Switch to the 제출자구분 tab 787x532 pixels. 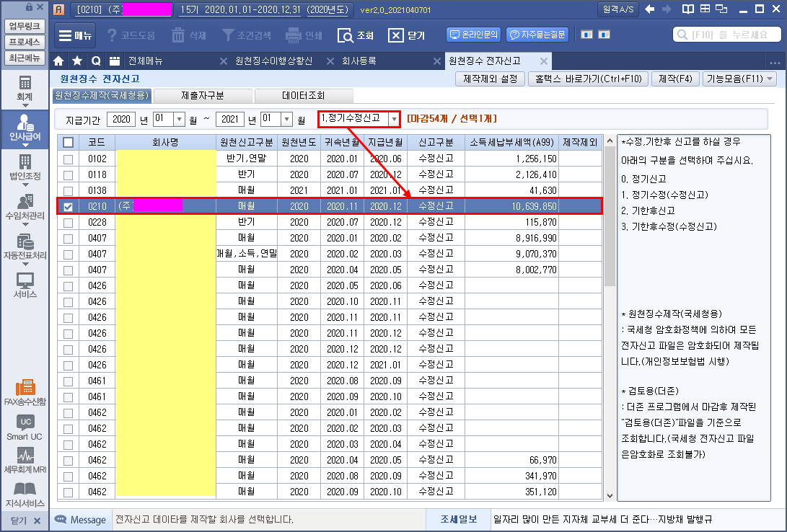coord(203,95)
